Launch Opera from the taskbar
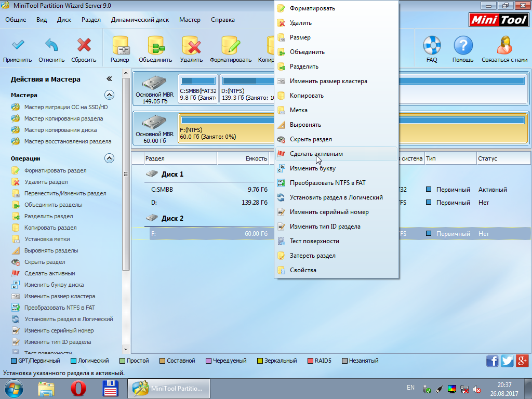The width and height of the screenshot is (532, 399). (x=78, y=389)
